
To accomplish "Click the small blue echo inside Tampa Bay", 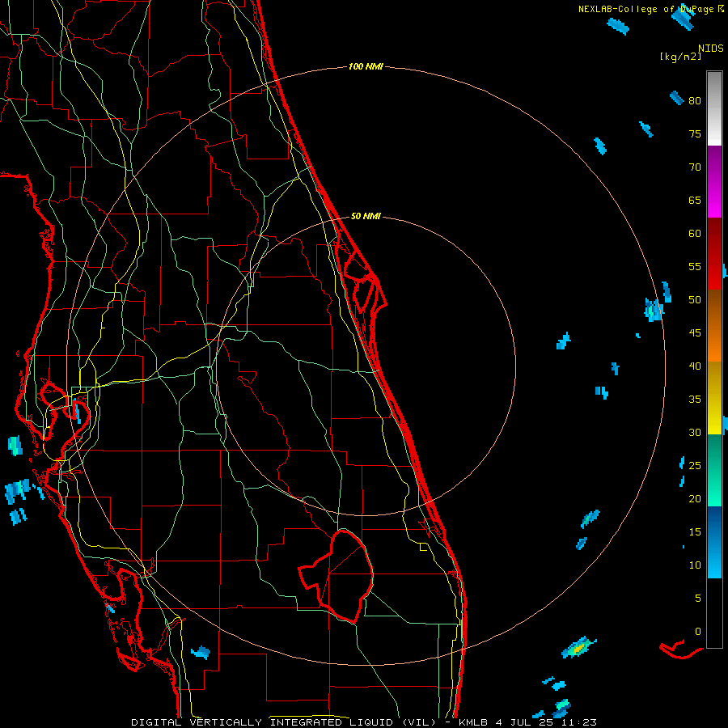I will (x=77, y=412).
